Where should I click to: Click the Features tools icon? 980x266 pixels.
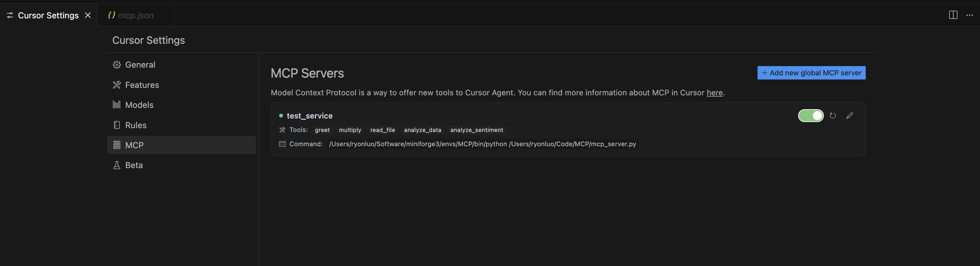[x=117, y=85]
